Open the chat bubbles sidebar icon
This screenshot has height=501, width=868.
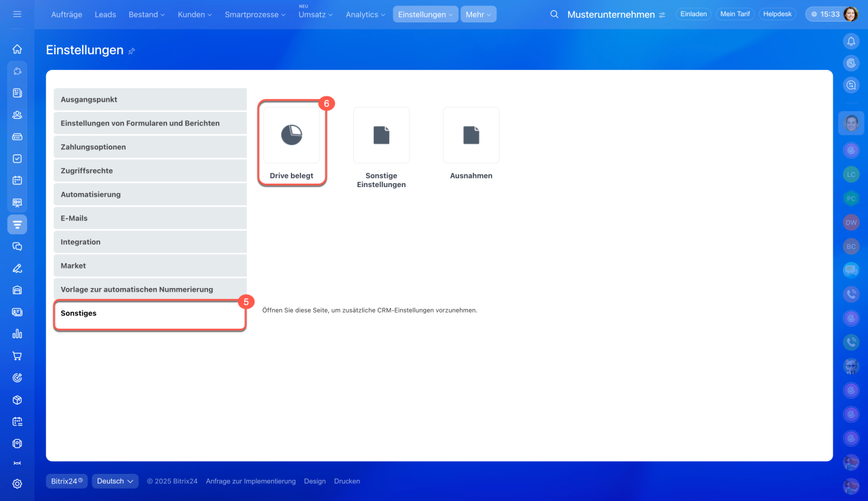[17, 246]
